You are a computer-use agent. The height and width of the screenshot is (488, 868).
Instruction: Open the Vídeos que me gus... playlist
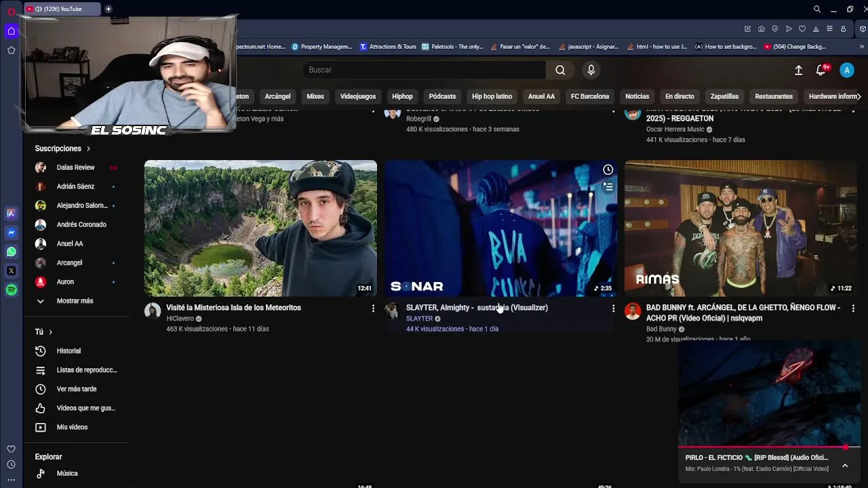tap(86, 408)
